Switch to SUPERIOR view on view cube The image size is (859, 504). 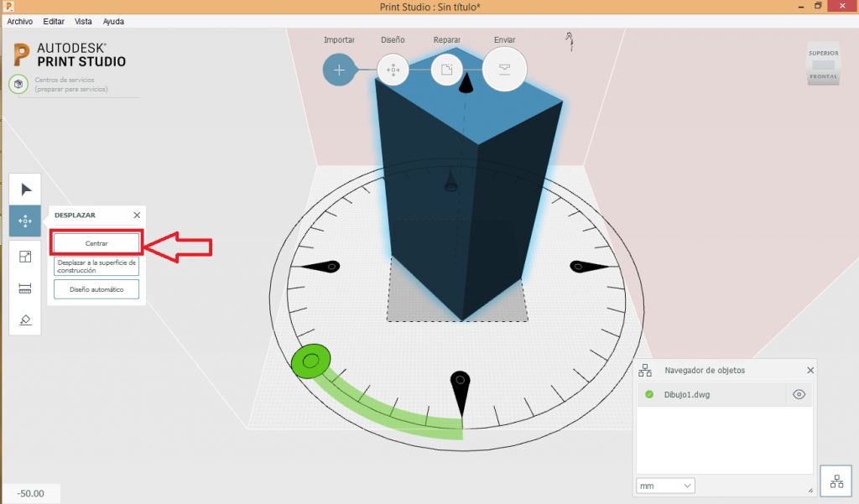[823, 53]
